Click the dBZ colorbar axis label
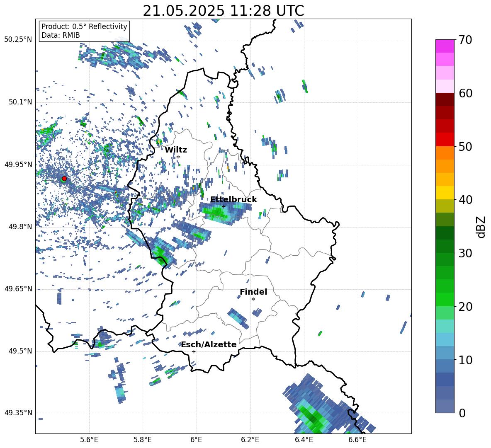The image size is (491, 448). click(481, 227)
